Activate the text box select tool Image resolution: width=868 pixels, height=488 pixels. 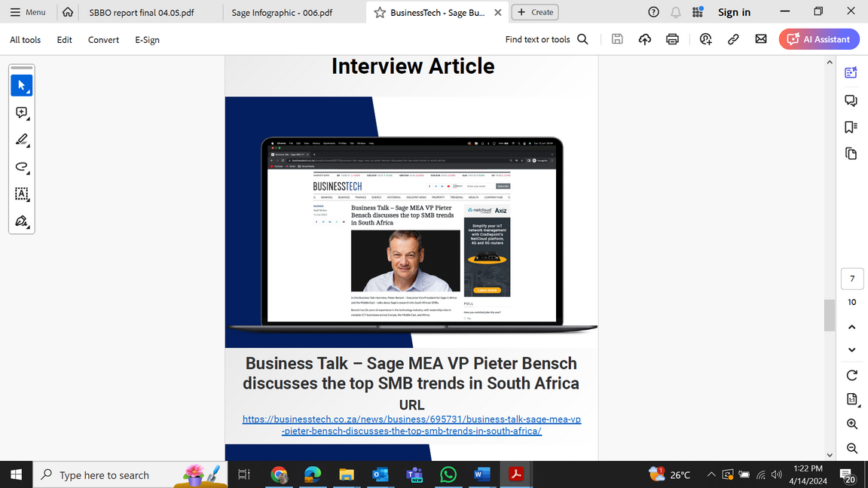click(x=22, y=194)
